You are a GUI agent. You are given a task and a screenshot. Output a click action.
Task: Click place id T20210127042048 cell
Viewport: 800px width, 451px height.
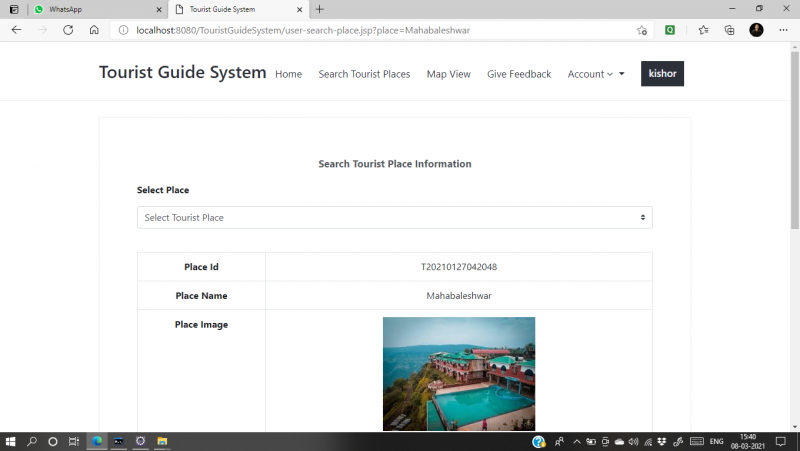pos(459,267)
